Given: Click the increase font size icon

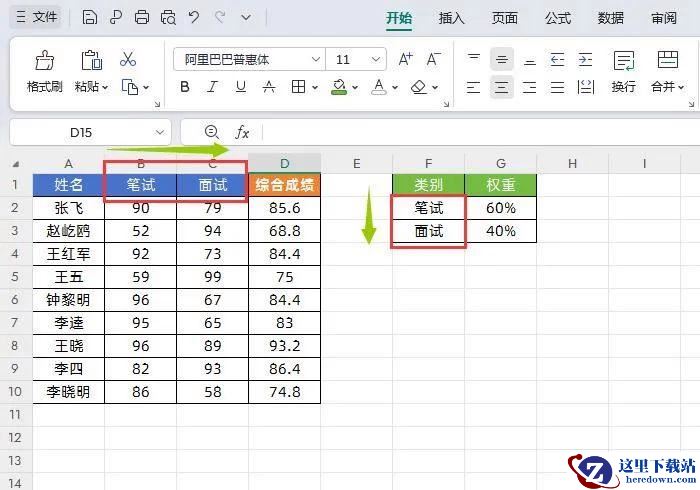Looking at the screenshot, I should tap(406, 60).
